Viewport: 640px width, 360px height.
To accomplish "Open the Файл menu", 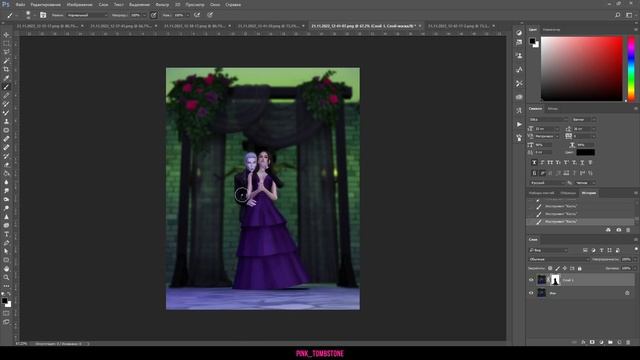I will click(20, 4).
